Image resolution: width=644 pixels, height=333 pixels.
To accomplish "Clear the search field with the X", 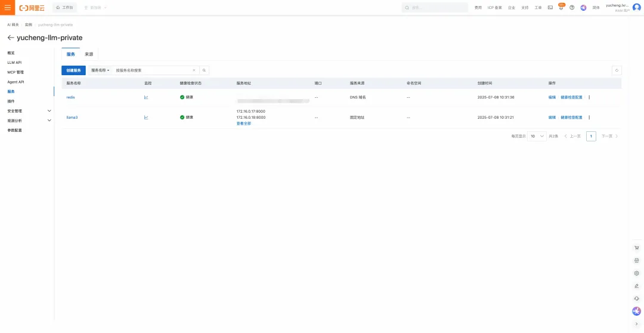I will point(194,70).
